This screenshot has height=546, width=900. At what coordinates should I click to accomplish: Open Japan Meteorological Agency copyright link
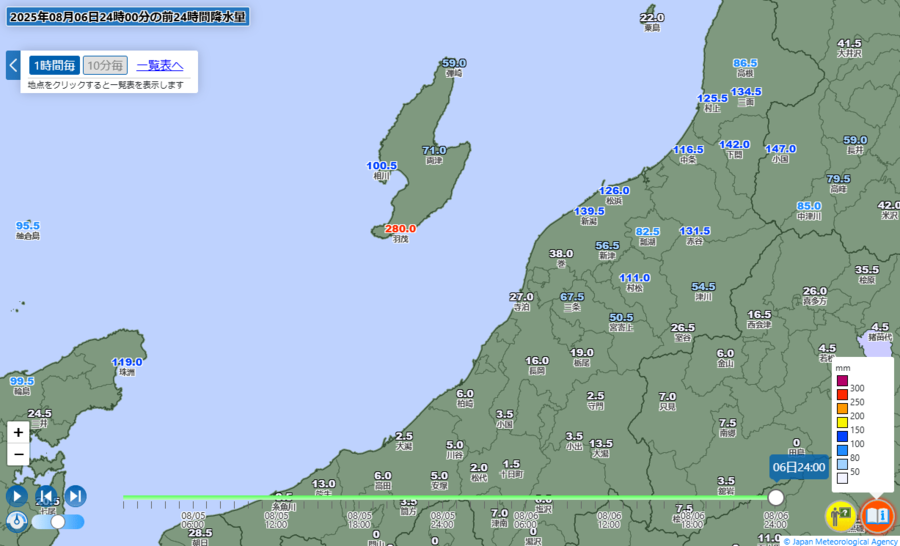(840, 541)
